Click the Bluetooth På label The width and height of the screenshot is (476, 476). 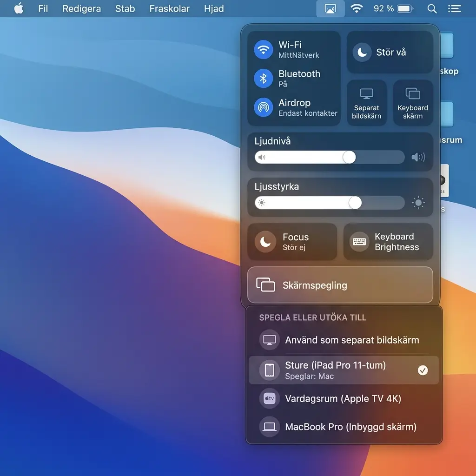299,78
